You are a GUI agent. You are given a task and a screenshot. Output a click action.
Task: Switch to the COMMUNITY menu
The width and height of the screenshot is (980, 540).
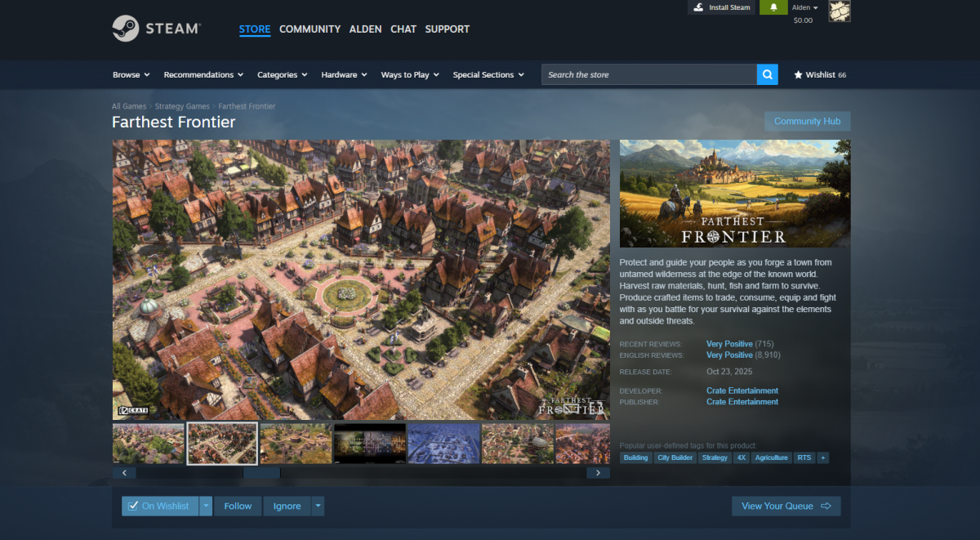point(310,29)
